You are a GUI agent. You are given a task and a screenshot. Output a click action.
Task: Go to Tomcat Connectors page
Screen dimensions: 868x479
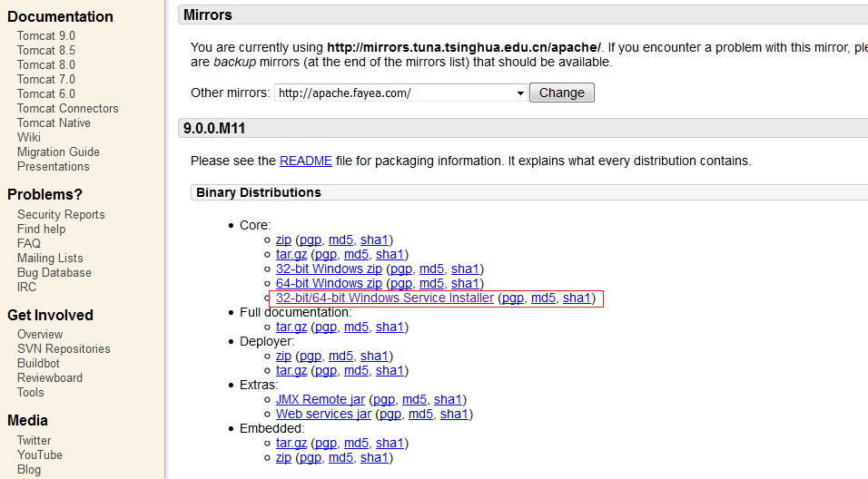67,109
